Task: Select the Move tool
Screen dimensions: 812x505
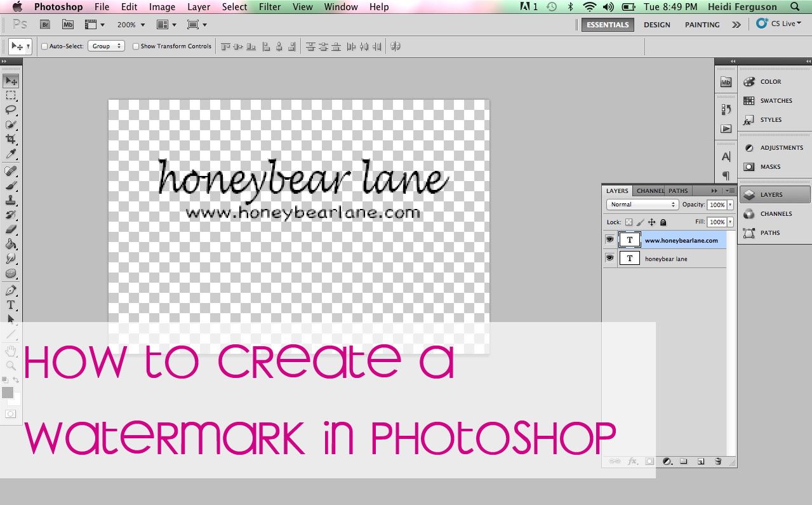Action: pyautogui.click(x=11, y=81)
